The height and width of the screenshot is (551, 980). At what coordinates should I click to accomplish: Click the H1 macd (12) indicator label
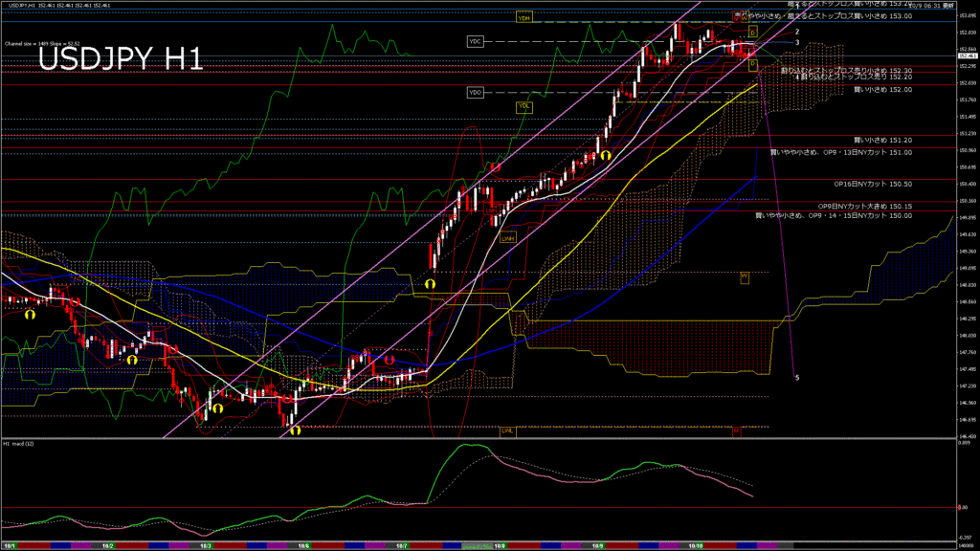tap(19, 444)
